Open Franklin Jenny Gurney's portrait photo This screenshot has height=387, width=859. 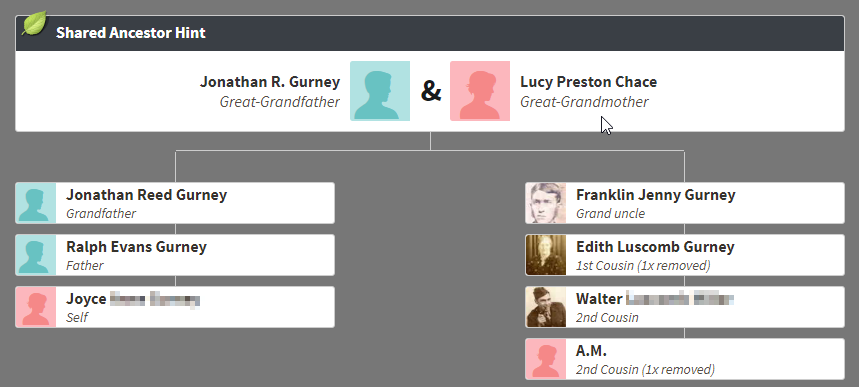(x=546, y=203)
